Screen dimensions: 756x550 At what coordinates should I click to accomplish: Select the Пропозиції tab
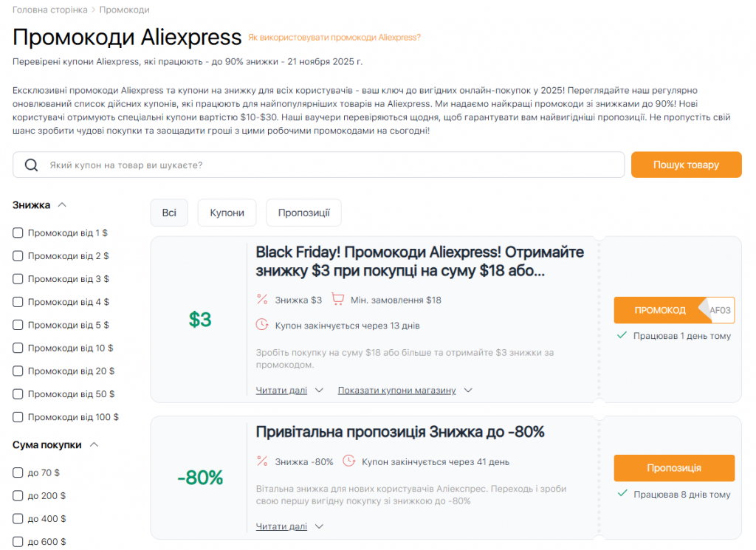303,213
